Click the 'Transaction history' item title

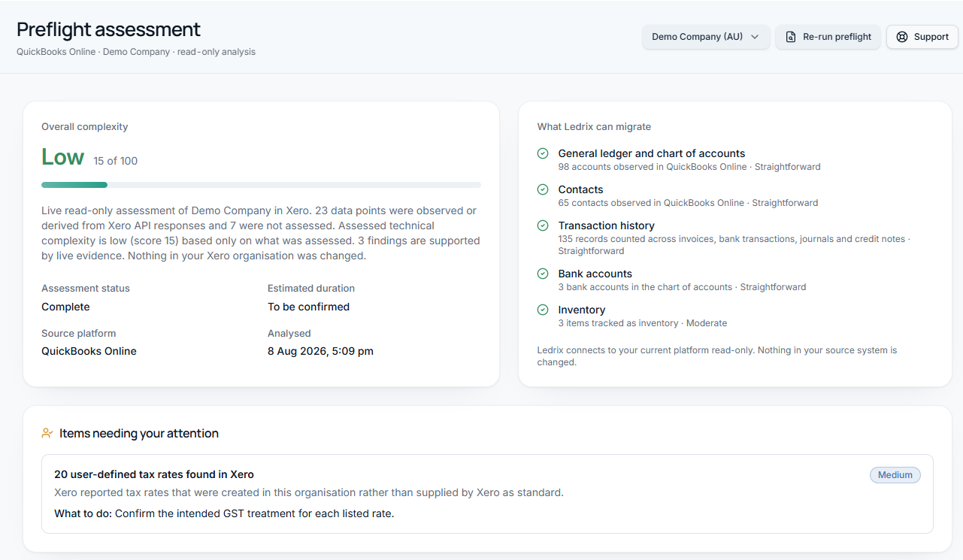click(606, 226)
